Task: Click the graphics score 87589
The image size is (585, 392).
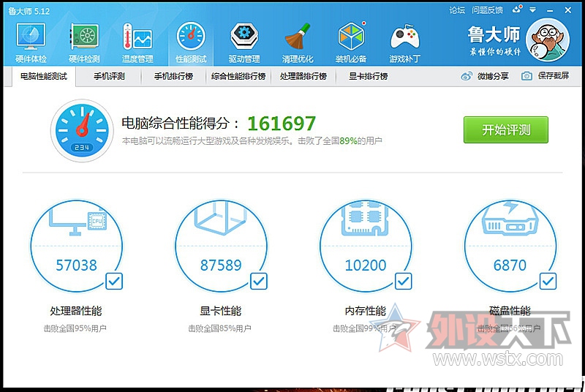Action: click(221, 265)
